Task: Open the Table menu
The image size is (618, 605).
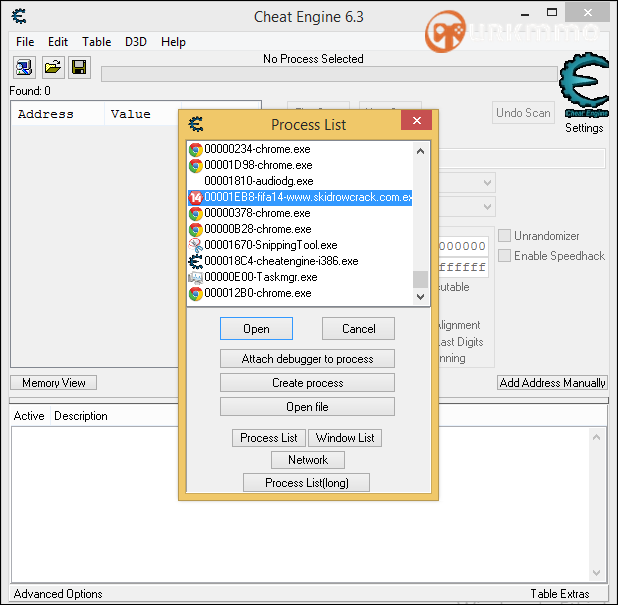Action: click(x=97, y=42)
